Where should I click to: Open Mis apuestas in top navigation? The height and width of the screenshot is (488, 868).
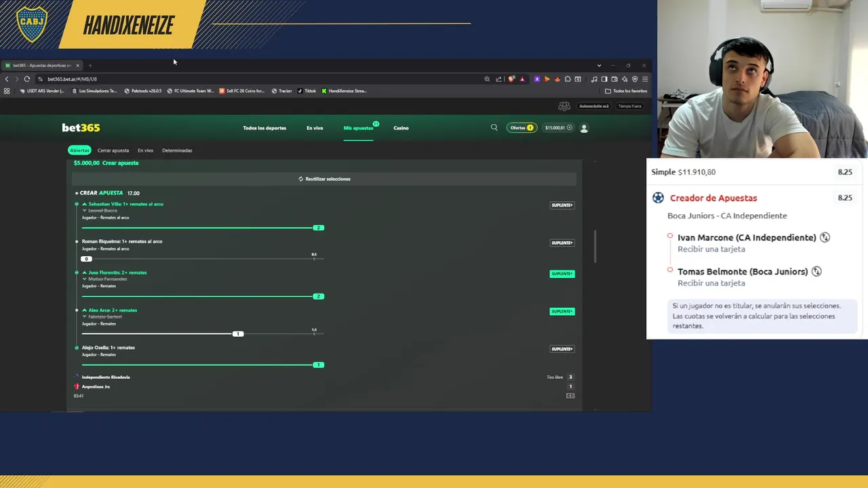358,128
